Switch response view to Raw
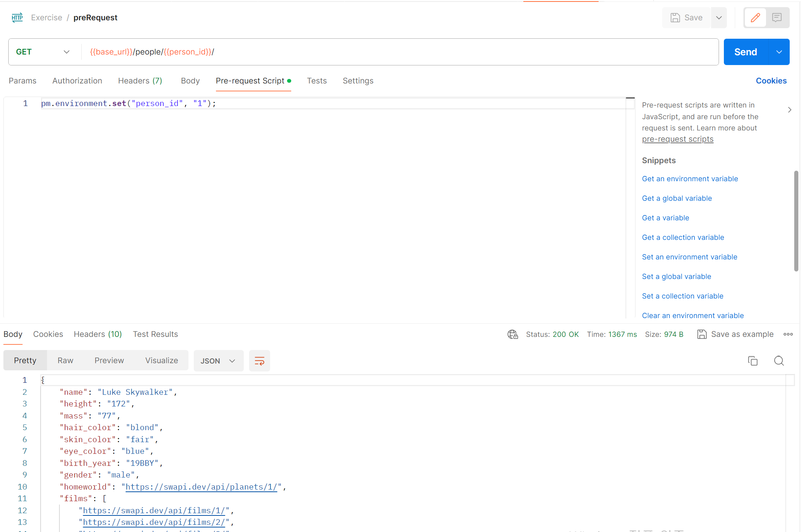 click(x=65, y=361)
